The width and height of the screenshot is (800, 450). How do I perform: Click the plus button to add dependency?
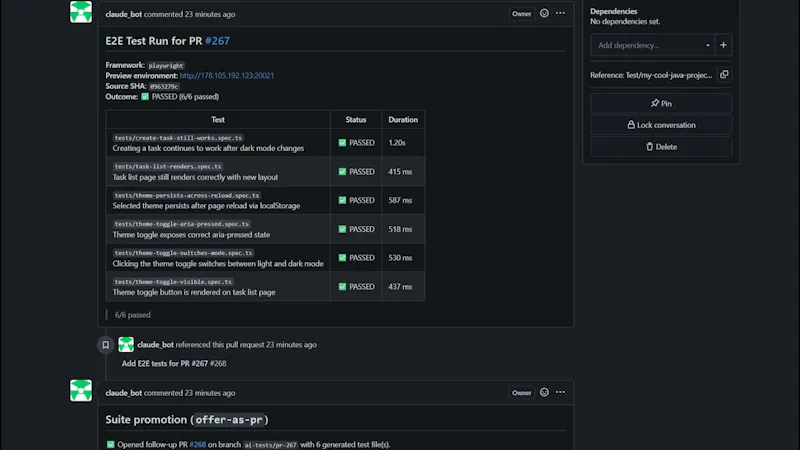point(723,45)
